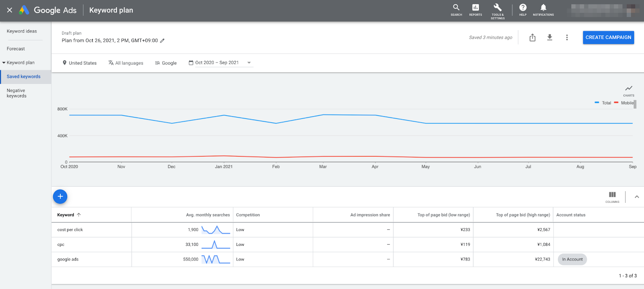Edit plan name with pencil icon

pyautogui.click(x=162, y=41)
